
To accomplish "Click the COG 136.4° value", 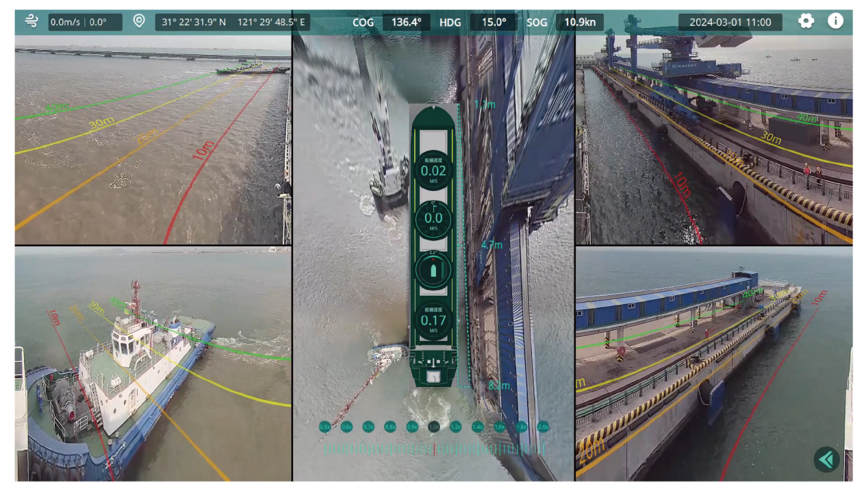I will point(406,22).
